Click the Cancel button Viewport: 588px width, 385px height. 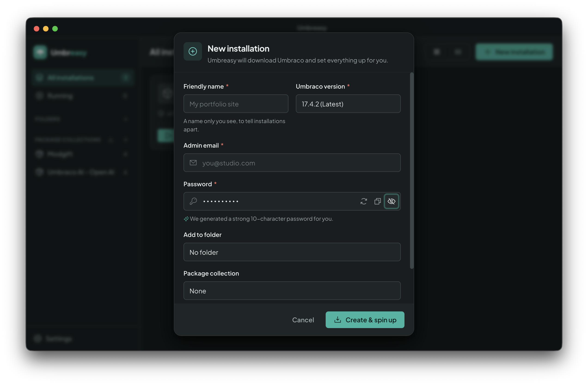tap(303, 320)
